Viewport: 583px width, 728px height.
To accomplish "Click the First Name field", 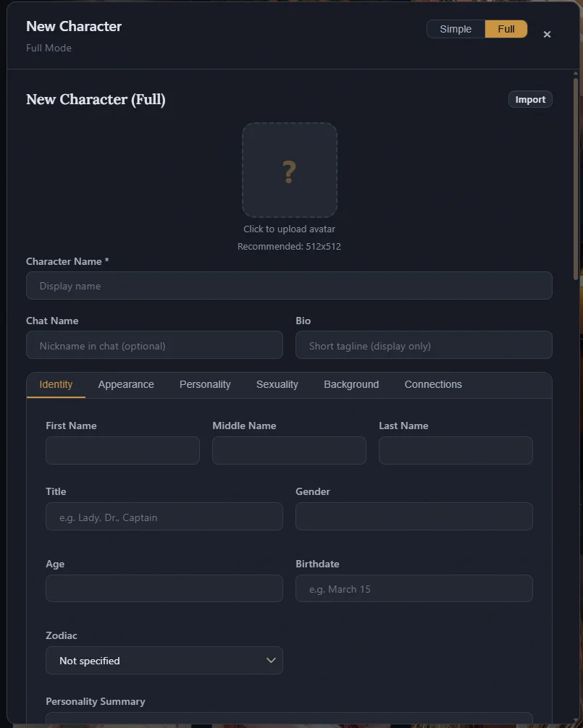I will (122, 450).
